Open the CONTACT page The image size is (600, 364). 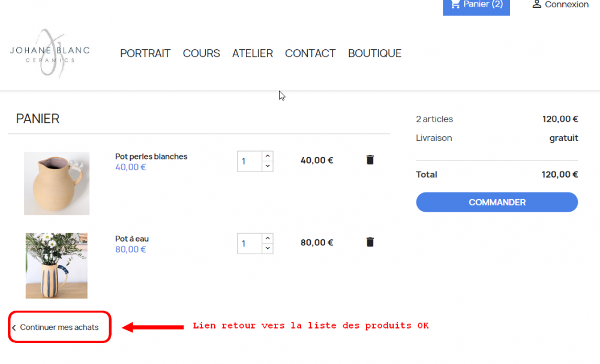[310, 53]
